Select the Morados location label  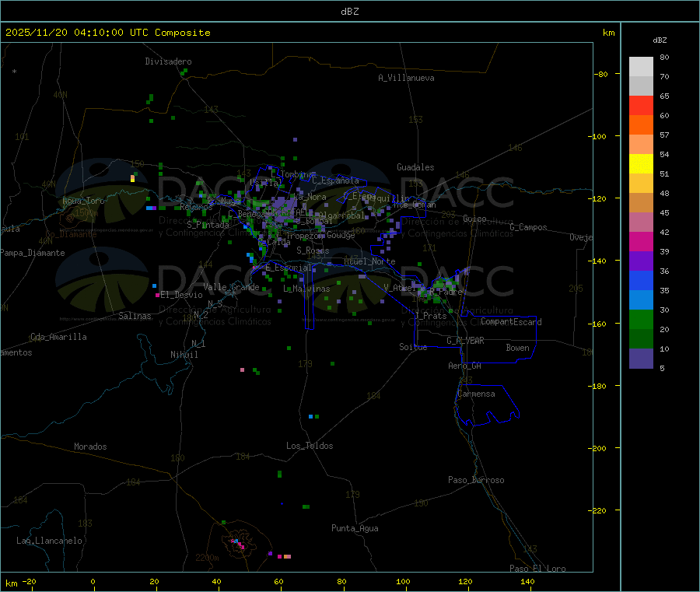(90, 447)
